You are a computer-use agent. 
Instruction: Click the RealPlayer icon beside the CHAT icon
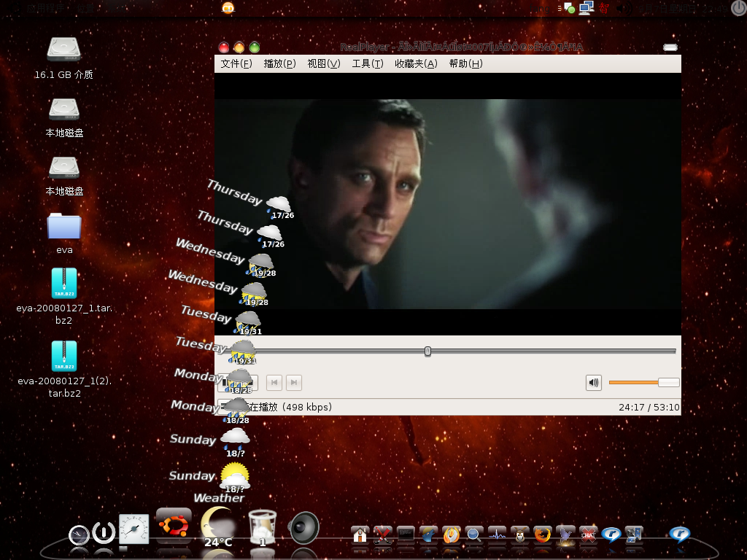(x=611, y=534)
